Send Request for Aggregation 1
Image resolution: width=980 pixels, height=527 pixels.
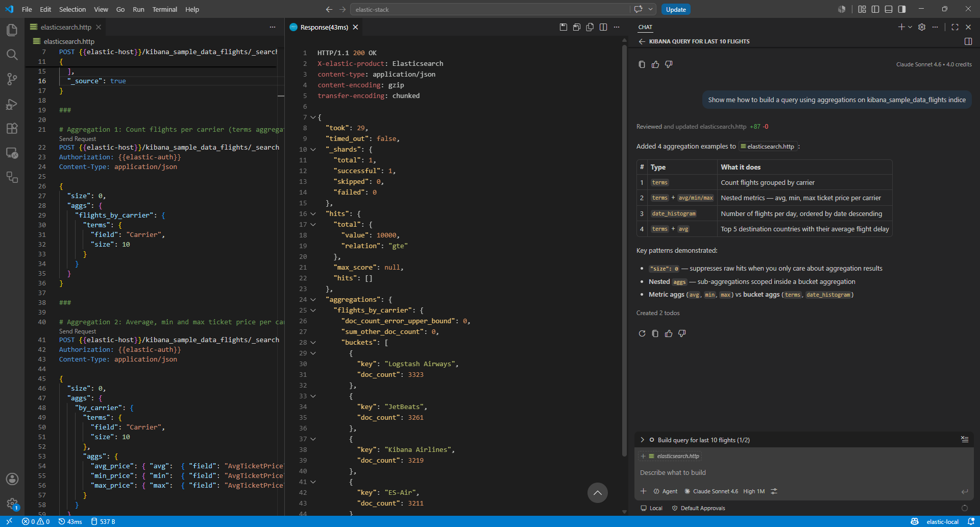tap(78, 139)
